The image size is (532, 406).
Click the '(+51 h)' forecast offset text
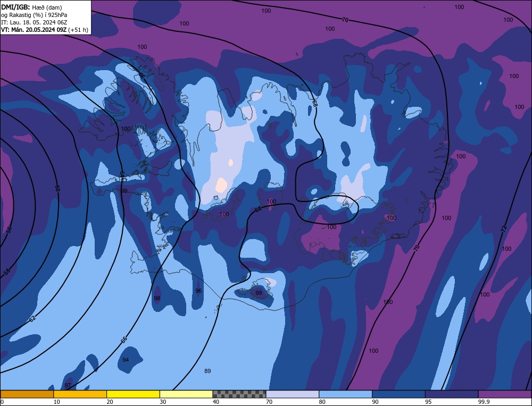point(78,30)
